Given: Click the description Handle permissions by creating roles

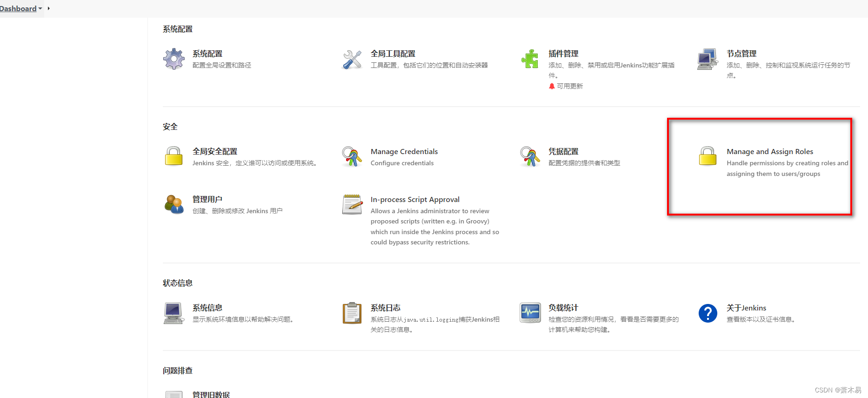Looking at the screenshot, I should click(x=788, y=169).
